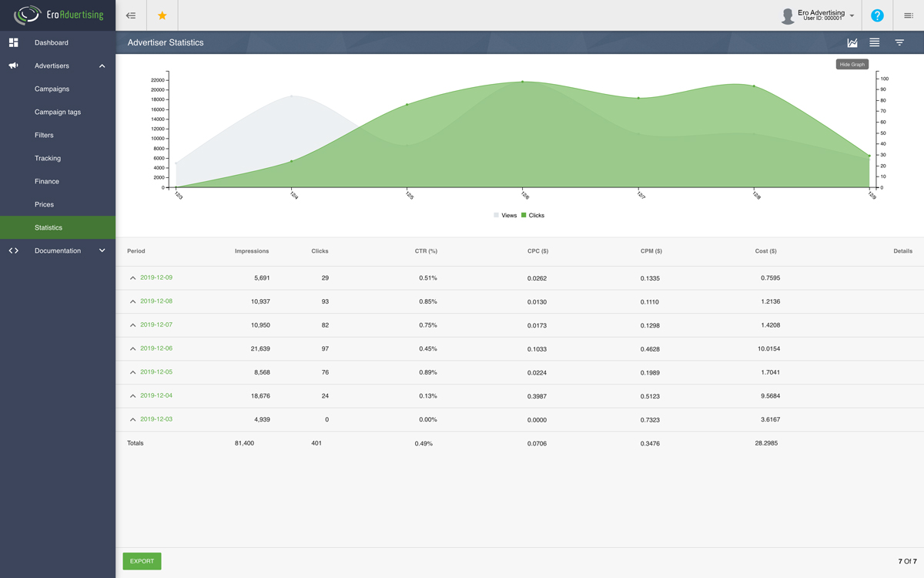The width and height of the screenshot is (924, 578).
Task: Select the Statistics menu item
Action: coord(58,227)
